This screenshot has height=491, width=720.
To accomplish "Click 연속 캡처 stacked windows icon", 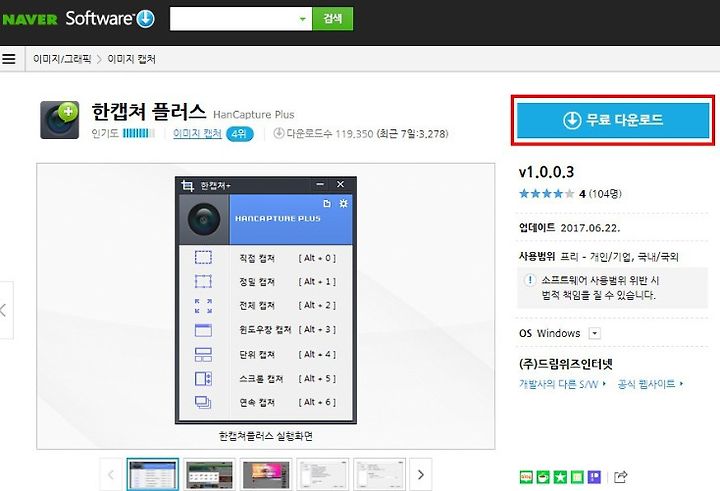I will click(203, 403).
